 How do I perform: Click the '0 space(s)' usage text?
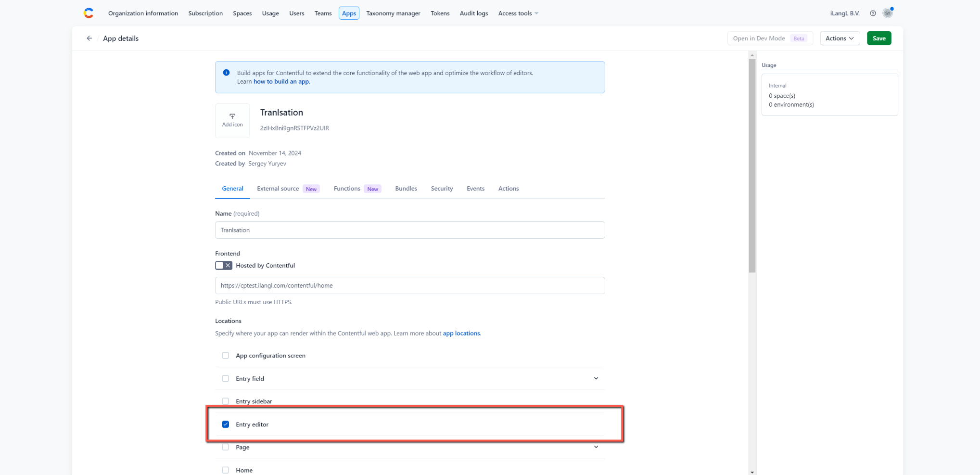pyautogui.click(x=782, y=96)
